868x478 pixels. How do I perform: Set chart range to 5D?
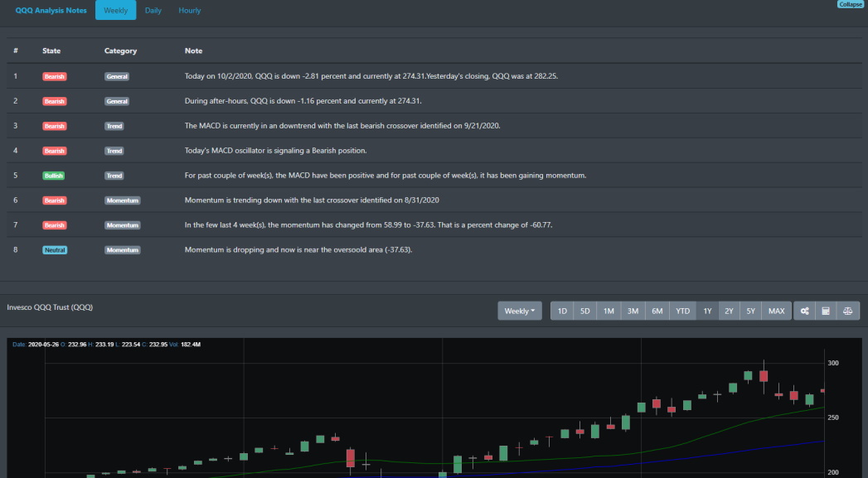click(585, 311)
